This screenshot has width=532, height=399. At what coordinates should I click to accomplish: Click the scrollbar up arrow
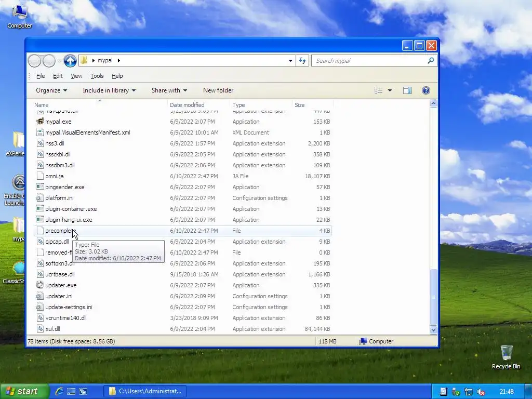433,103
